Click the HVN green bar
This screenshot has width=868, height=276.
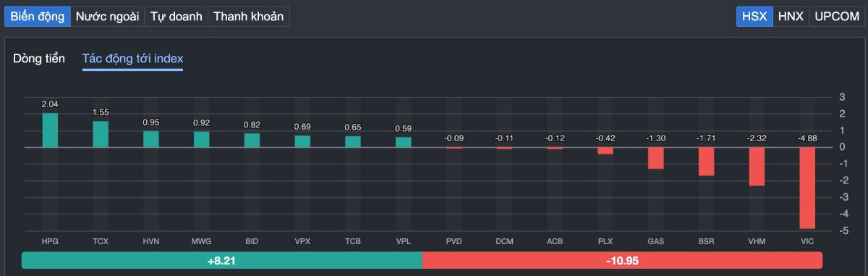[x=150, y=139]
